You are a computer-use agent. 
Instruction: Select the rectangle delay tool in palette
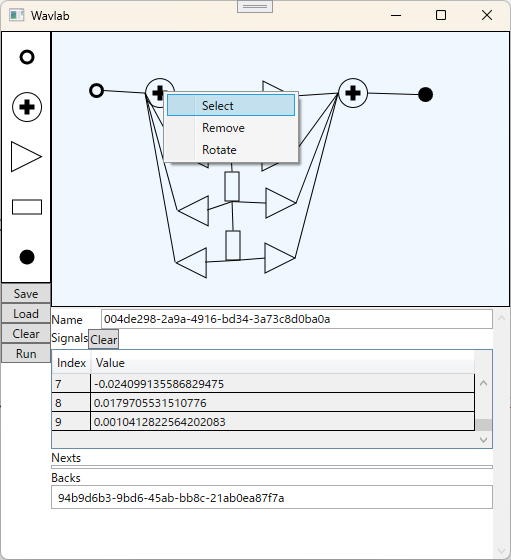point(27,207)
